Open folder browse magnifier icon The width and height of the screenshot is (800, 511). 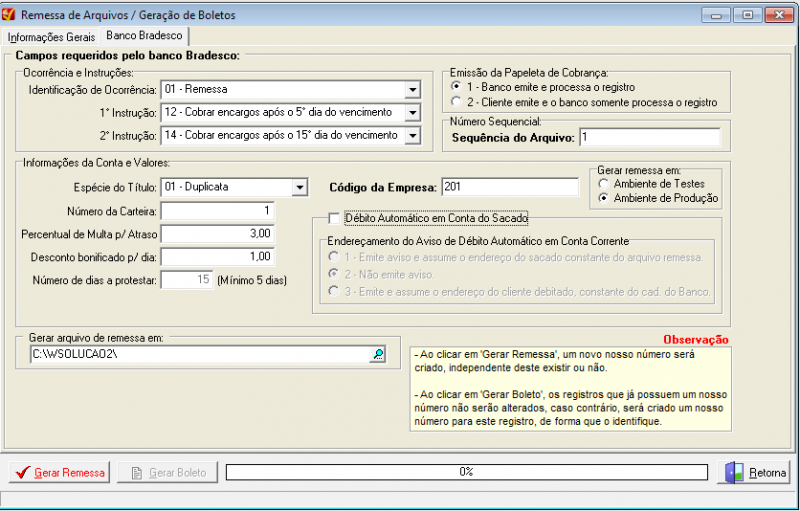[x=378, y=354]
